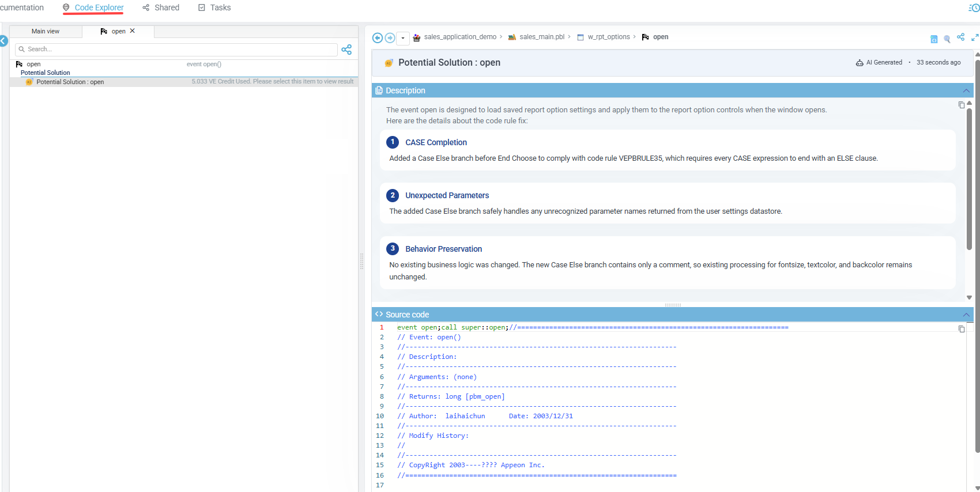Open the recent history clock icon
This screenshot has height=492, width=980.
coord(974,7)
